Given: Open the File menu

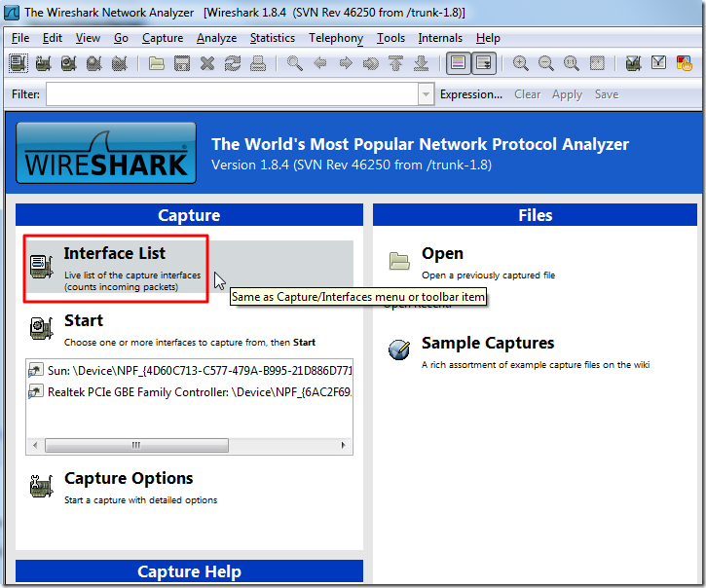Looking at the screenshot, I should pos(20,38).
